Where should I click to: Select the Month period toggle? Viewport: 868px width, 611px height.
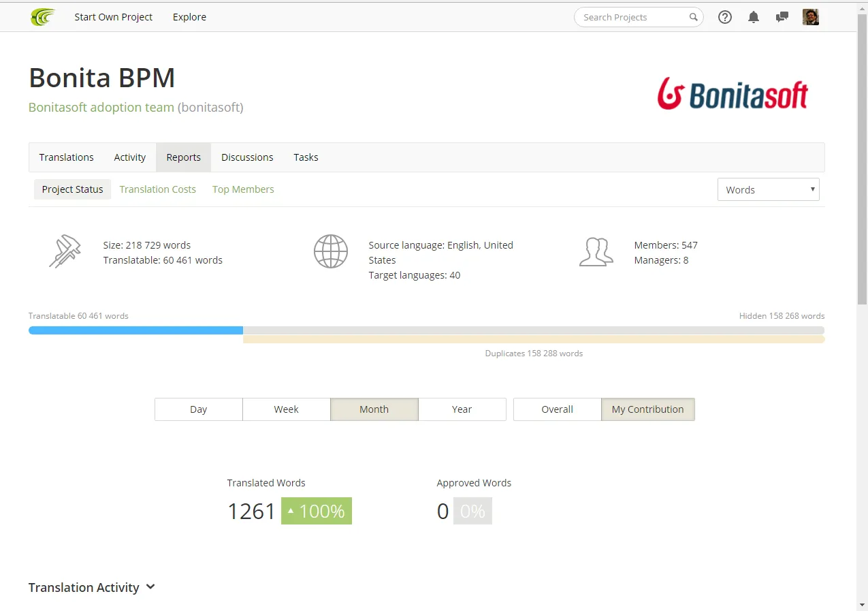374,409
